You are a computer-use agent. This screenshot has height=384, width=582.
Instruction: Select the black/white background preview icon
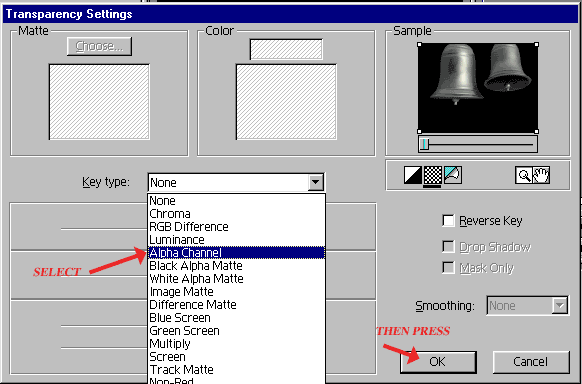click(x=413, y=175)
